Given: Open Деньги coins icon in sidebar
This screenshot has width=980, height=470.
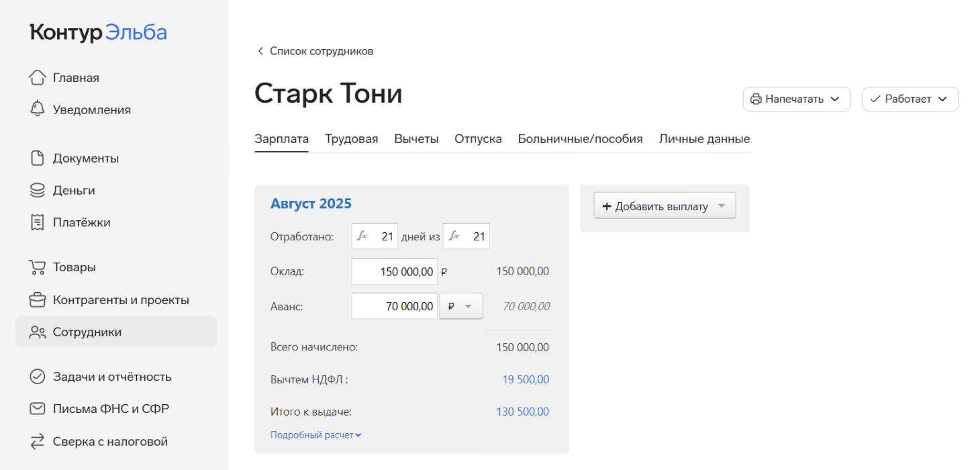Looking at the screenshot, I should [x=38, y=191].
